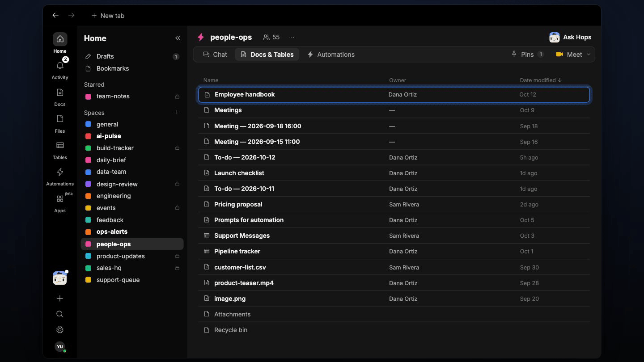This screenshot has width=644, height=362.
Task: Open the ai-pulse space
Action: click(x=132, y=136)
